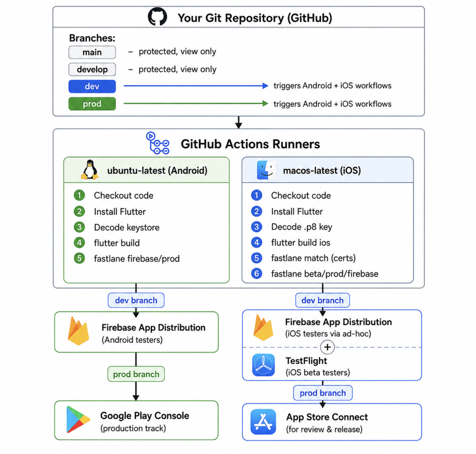
Task: Click the Linux Tux penguin icon
Action: tap(90, 170)
